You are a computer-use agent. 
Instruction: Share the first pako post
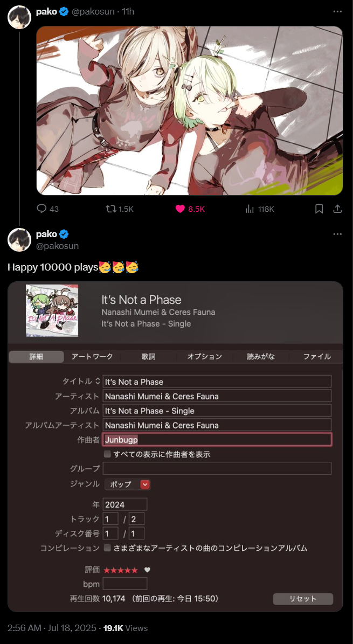pyautogui.click(x=337, y=209)
